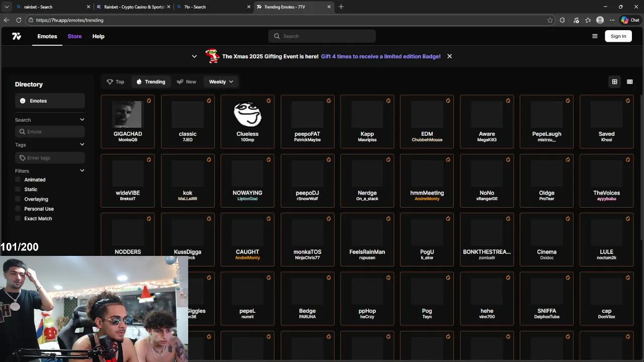Click the flame icon on PepeLaugh card
This screenshot has width=644, height=362.
pos(568,101)
